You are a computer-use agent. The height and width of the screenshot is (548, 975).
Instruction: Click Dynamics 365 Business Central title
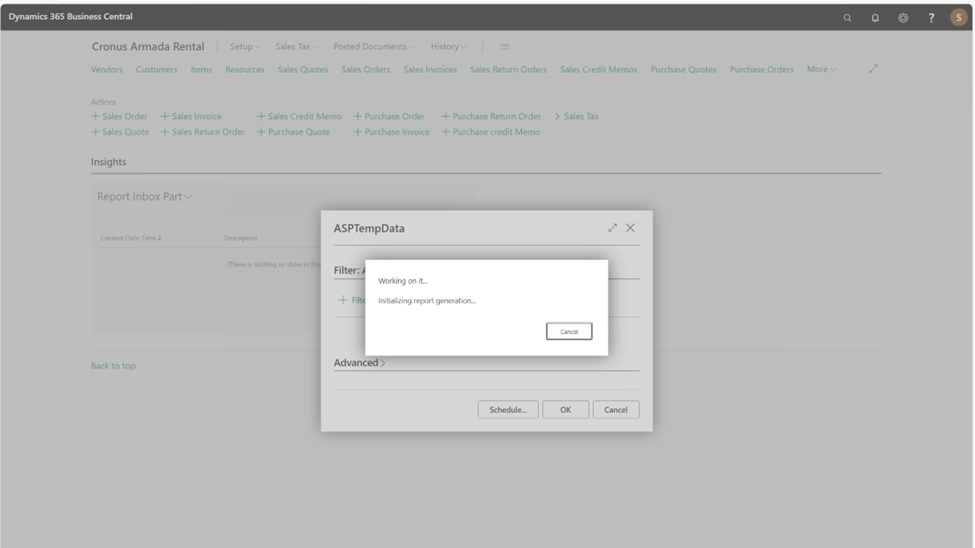70,17
